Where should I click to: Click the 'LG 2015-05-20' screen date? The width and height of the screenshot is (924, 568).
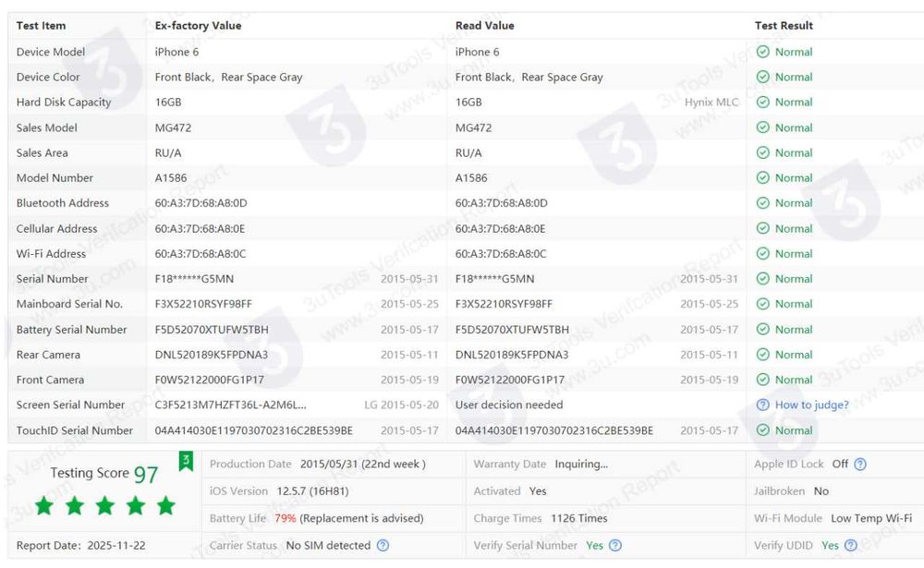tap(401, 405)
